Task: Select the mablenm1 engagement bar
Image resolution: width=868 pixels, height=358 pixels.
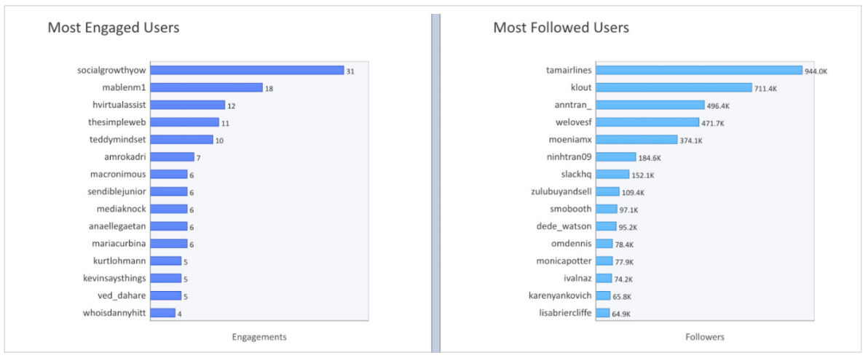Action: coord(207,87)
